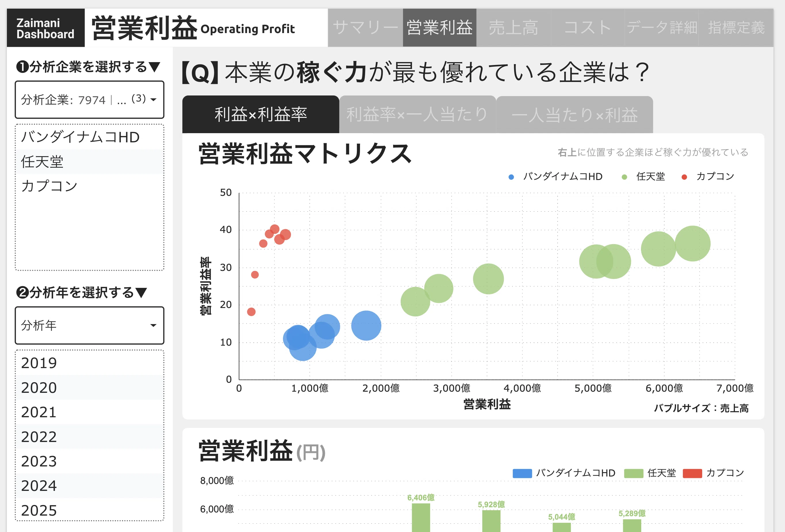The width and height of the screenshot is (785, 532).
Task: Click the rightmost blue バンダイナムコ bubble
Action: pos(366,325)
